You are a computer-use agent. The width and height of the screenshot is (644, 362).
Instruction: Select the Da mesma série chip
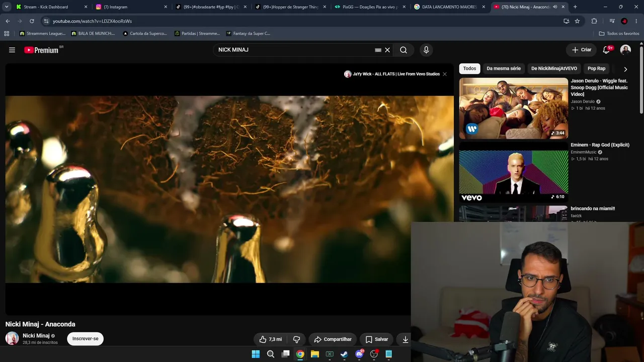[x=504, y=68]
